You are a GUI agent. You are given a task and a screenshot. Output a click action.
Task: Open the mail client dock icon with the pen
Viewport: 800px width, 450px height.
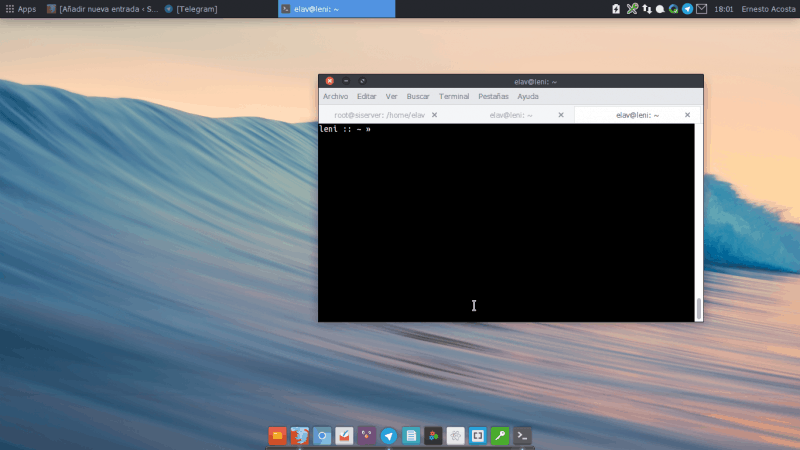pyautogui.click(x=344, y=436)
